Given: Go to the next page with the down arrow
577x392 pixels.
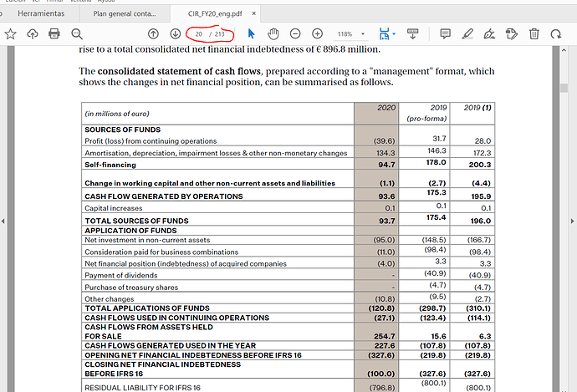Looking at the screenshot, I should pyautogui.click(x=175, y=33).
